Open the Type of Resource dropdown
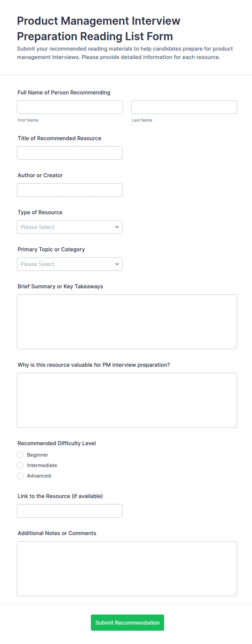The width and height of the screenshot is (252, 644). tap(70, 227)
